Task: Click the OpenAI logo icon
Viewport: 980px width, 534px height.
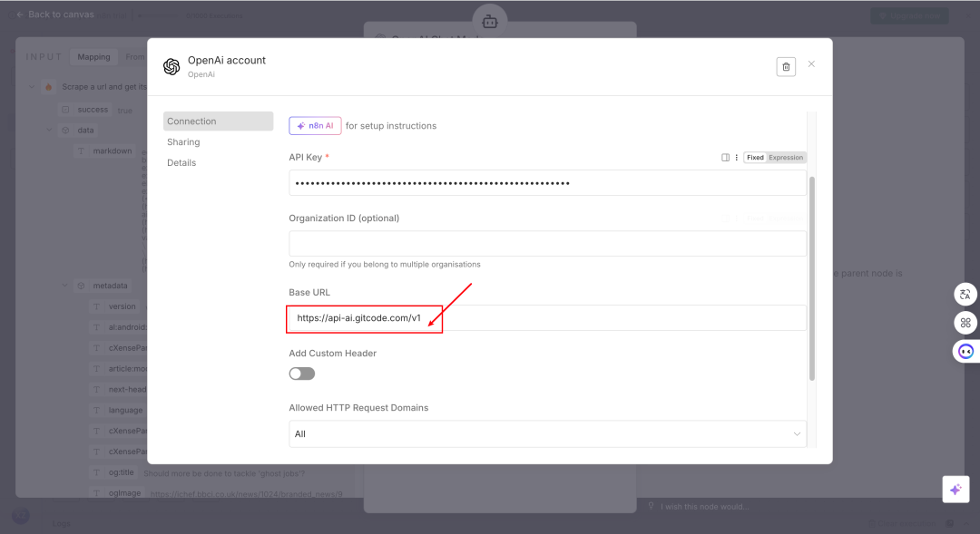Action: pyautogui.click(x=171, y=66)
